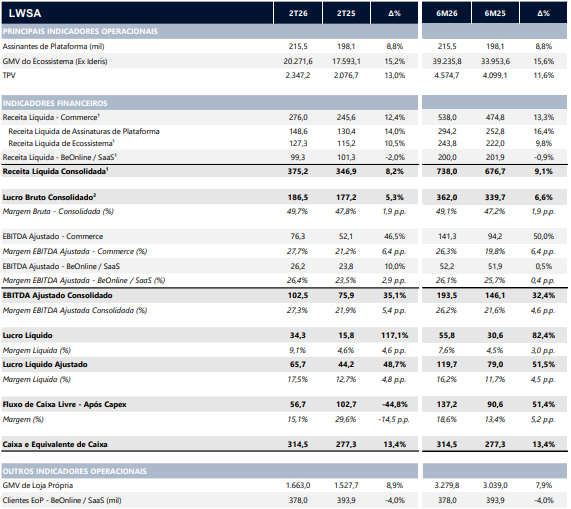Select 'GMV de Loja Própria' row label
The image size is (571, 509).
[x=38, y=486]
